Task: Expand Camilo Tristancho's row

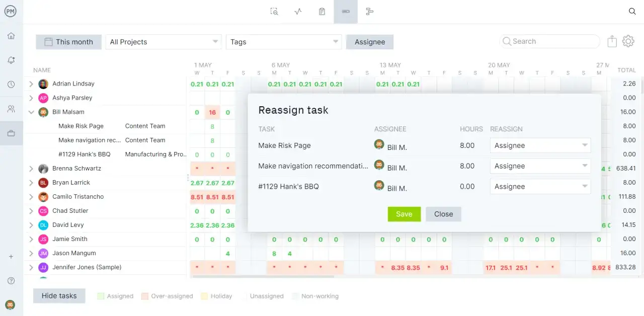Action: 31,197
